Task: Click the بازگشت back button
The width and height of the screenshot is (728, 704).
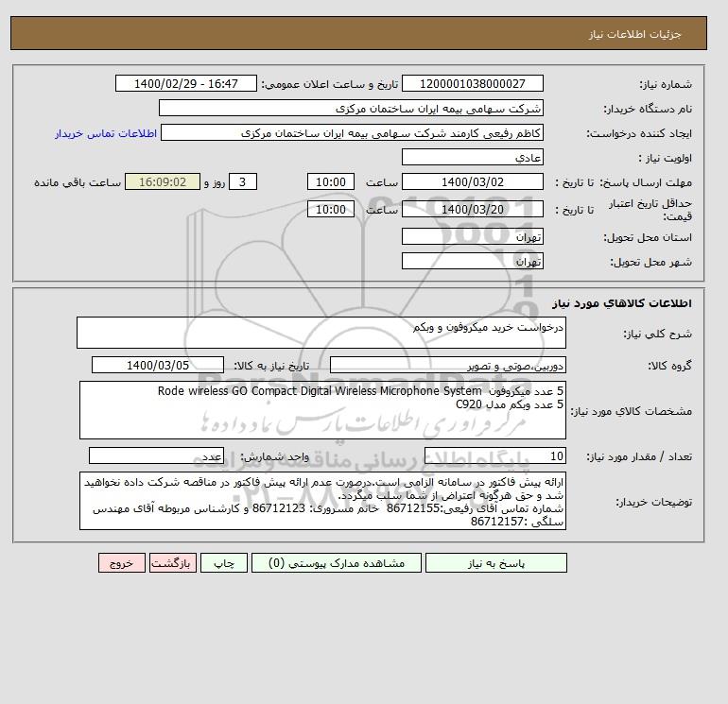Action: [x=173, y=562]
